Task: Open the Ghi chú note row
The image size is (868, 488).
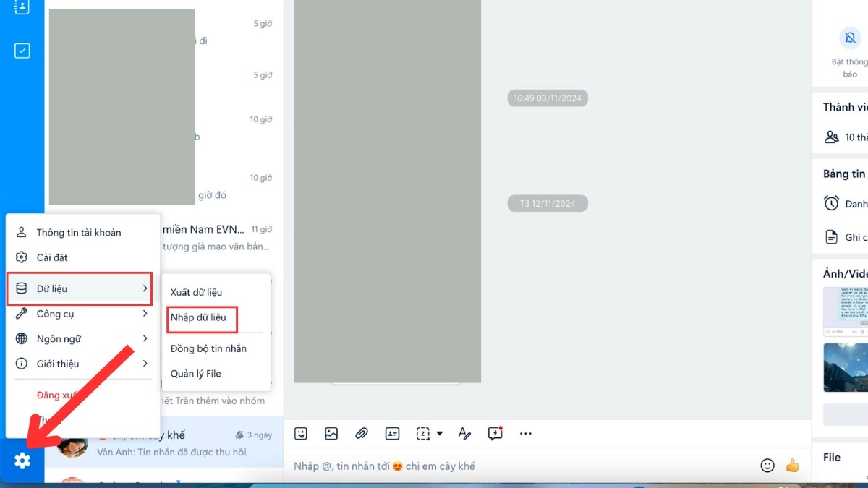Action: [845, 237]
